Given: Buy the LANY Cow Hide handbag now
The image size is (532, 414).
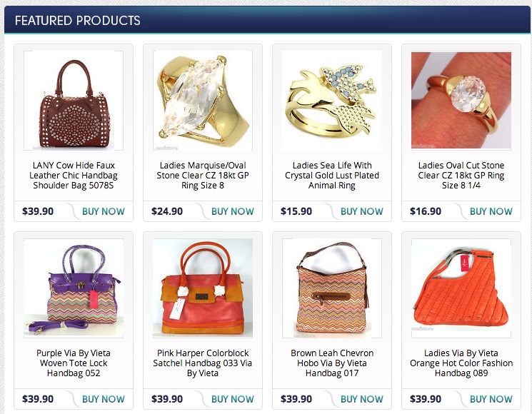Looking at the screenshot, I should click(x=104, y=211).
